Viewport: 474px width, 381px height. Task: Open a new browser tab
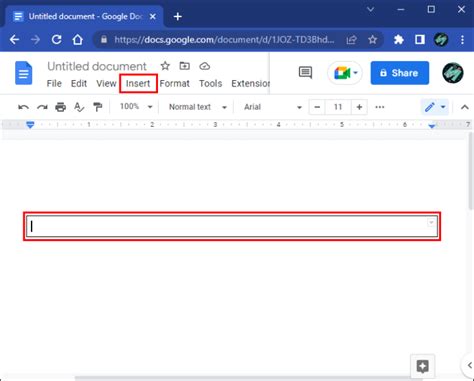tap(178, 16)
